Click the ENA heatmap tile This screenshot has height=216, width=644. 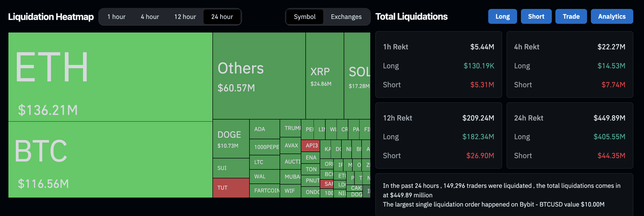click(x=311, y=158)
